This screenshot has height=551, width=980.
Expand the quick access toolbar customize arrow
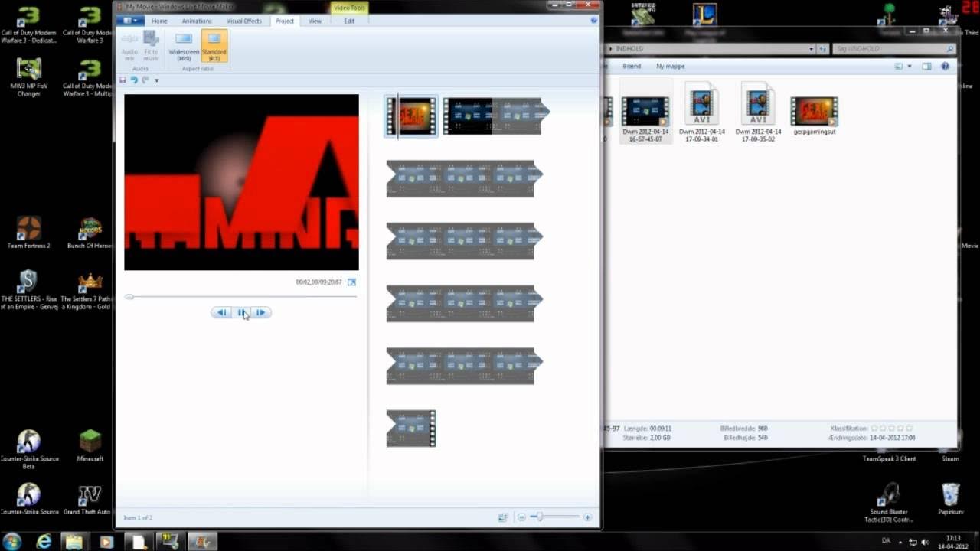pos(157,80)
